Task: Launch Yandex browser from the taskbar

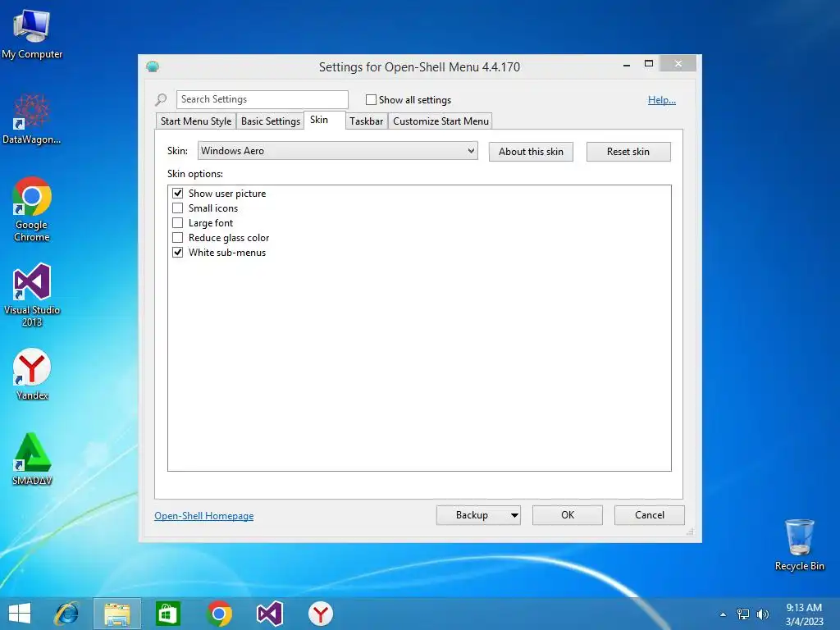Action: (x=321, y=614)
